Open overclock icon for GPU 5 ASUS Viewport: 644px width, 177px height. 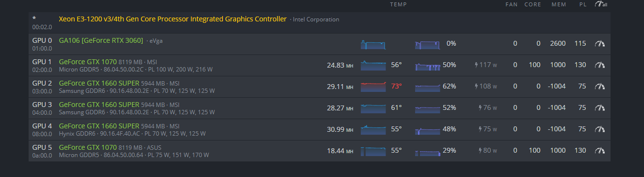[600, 150]
